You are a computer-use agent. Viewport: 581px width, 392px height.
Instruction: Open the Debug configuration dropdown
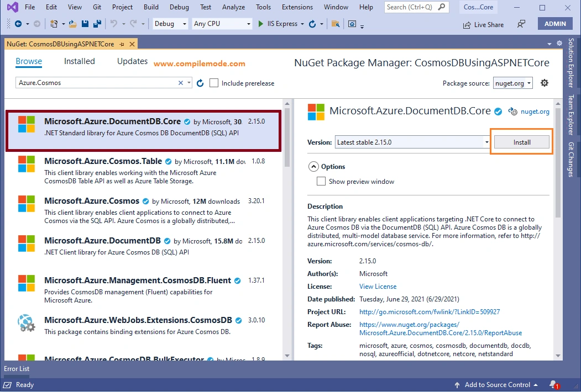click(170, 24)
